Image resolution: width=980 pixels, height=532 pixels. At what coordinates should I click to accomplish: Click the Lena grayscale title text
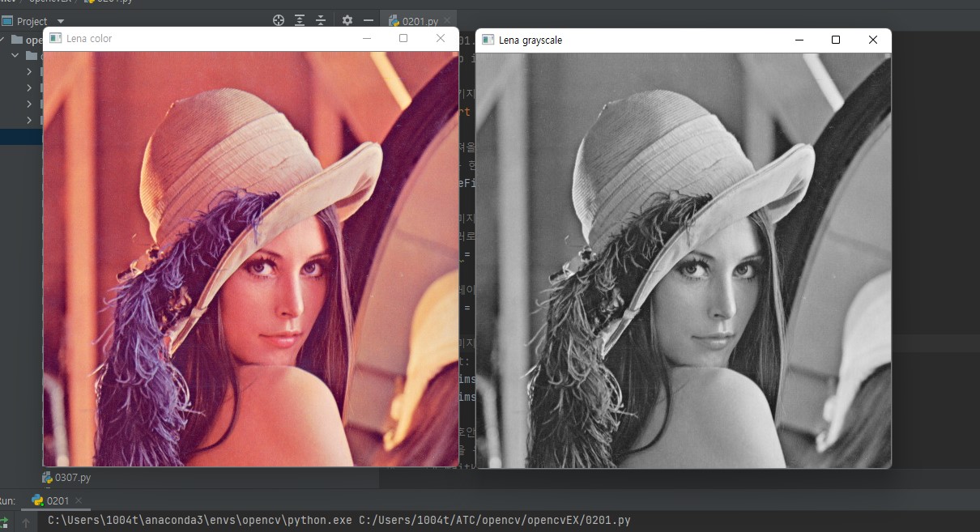(x=530, y=40)
